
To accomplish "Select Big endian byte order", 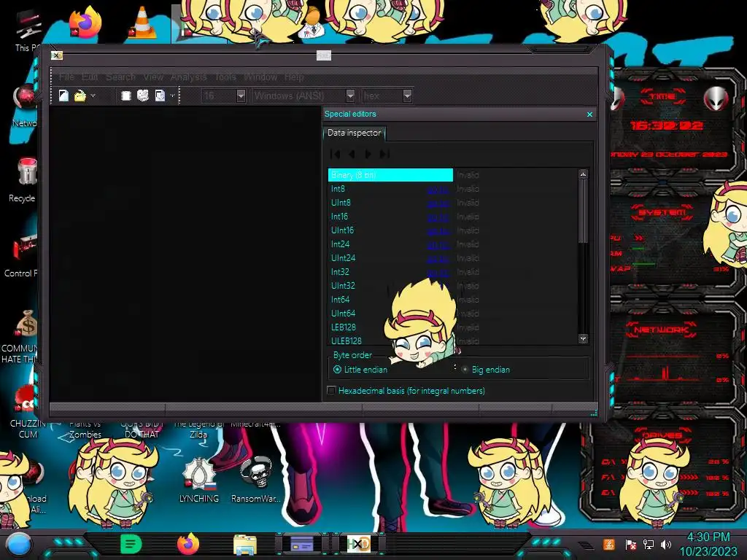I will [486, 370].
